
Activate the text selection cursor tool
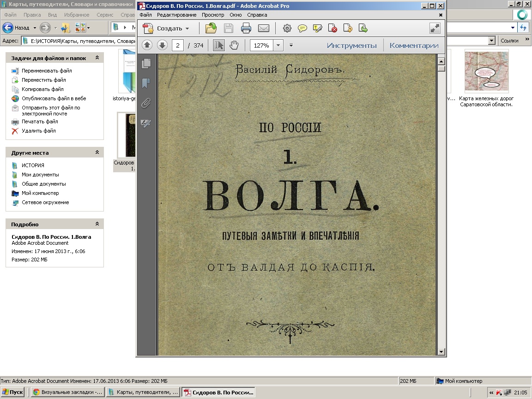pos(219,45)
